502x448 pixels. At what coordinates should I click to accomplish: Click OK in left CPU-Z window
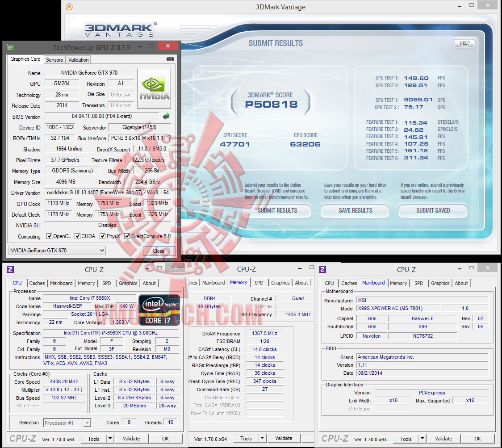click(166, 438)
